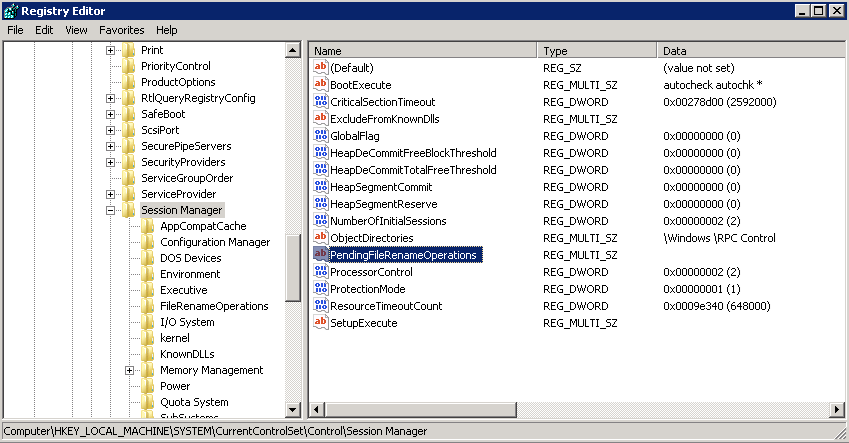Expand the SafeBoot key
Image resolution: width=849 pixels, height=443 pixels.
[110, 114]
